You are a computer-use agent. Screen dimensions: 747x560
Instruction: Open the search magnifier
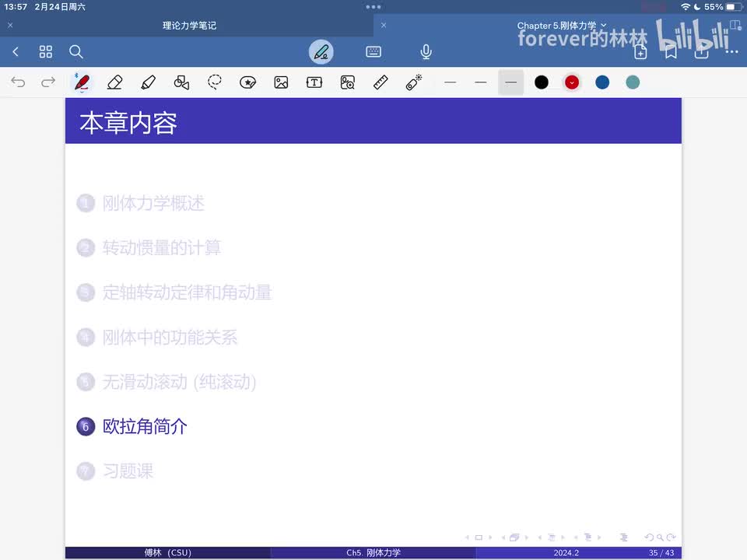pos(76,51)
